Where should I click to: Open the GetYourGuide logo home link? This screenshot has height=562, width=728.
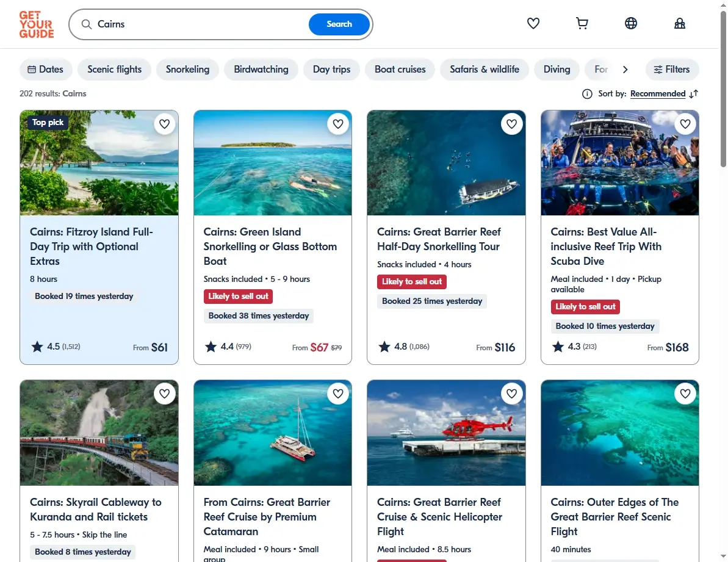pos(37,24)
